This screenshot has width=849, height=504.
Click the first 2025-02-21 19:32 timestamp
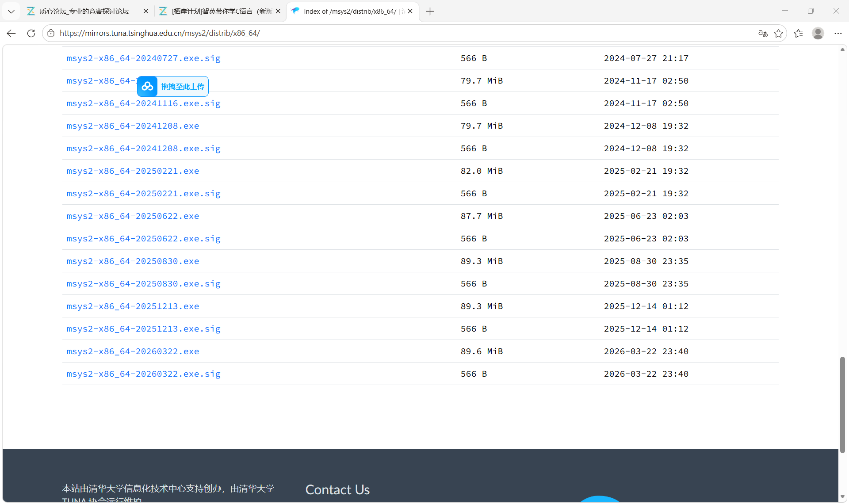[646, 171]
